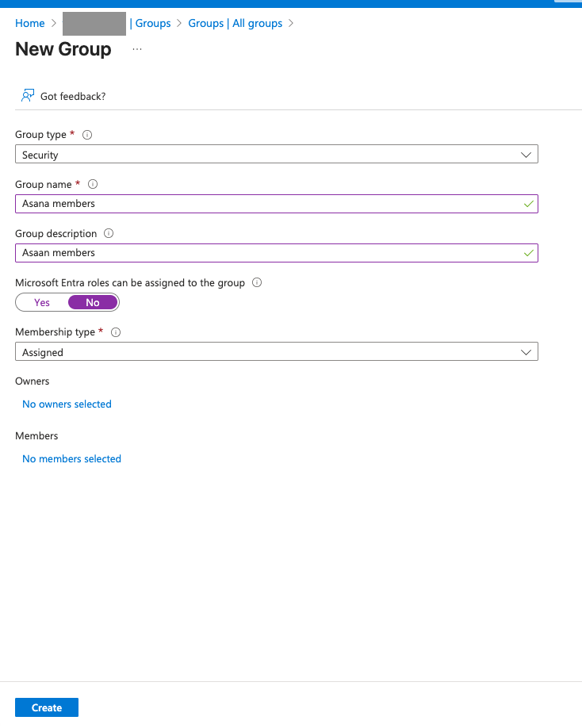This screenshot has height=728, width=582.
Task: Navigate to Groups | All groups breadcrumb
Action: pyautogui.click(x=235, y=23)
